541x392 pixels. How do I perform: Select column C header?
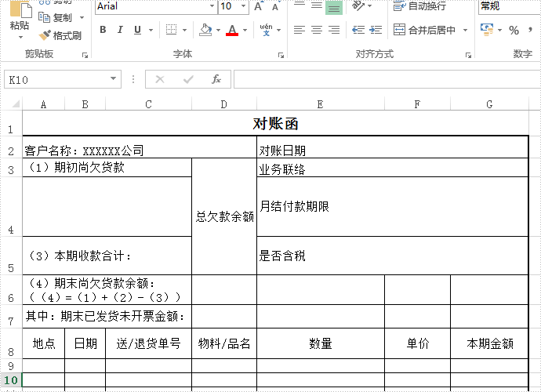148,103
